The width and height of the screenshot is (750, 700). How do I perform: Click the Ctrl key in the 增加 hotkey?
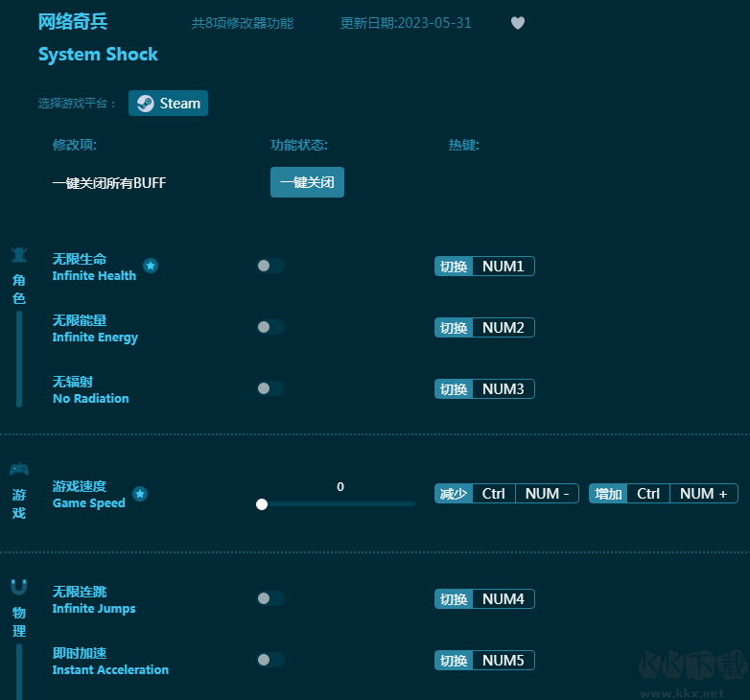648,494
